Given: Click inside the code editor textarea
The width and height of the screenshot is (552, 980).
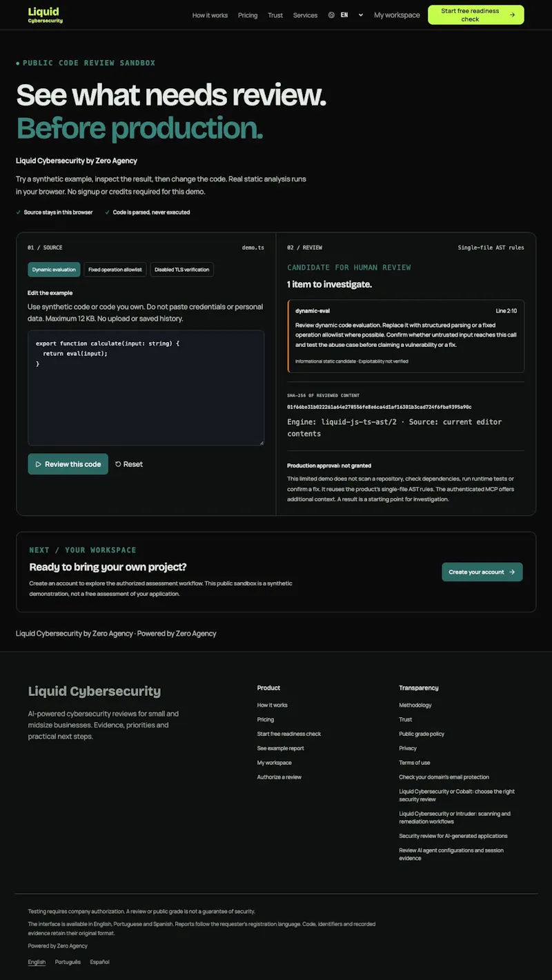Looking at the screenshot, I should pyautogui.click(x=146, y=388).
